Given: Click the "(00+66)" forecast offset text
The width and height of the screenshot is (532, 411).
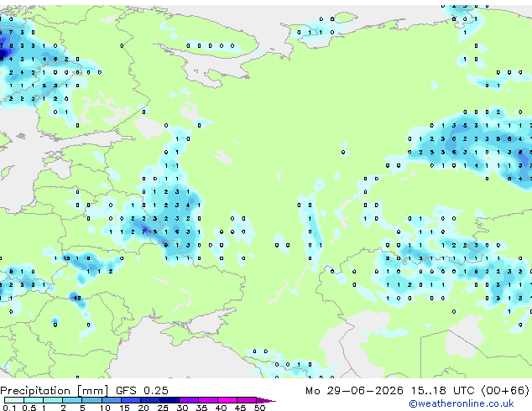Looking at the screenshot, I should 505,391.
